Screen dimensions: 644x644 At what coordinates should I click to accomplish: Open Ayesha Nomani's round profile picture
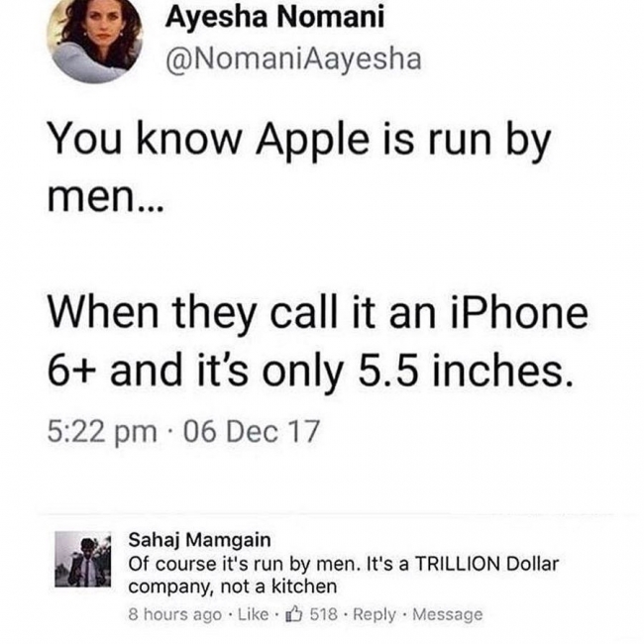tap(95, 36)
